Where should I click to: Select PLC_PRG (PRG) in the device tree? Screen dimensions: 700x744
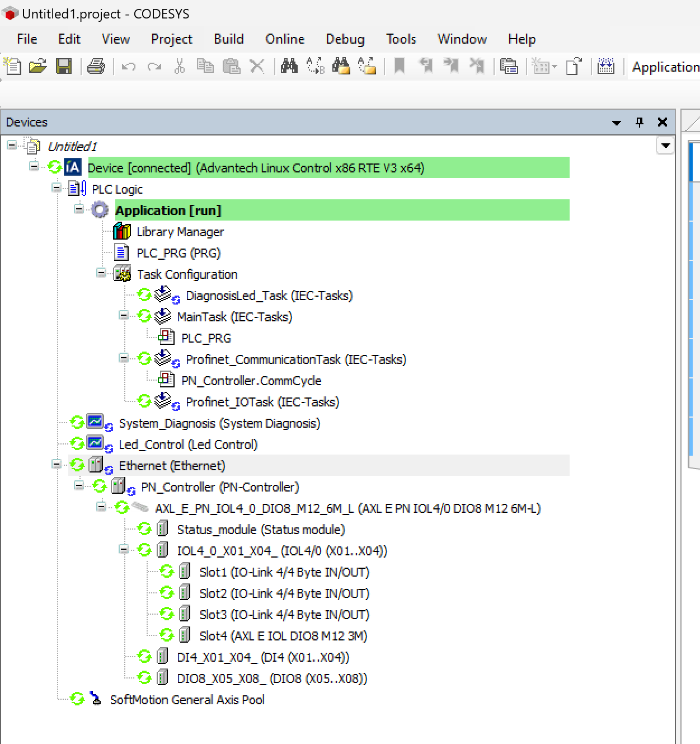click(178, 253)
